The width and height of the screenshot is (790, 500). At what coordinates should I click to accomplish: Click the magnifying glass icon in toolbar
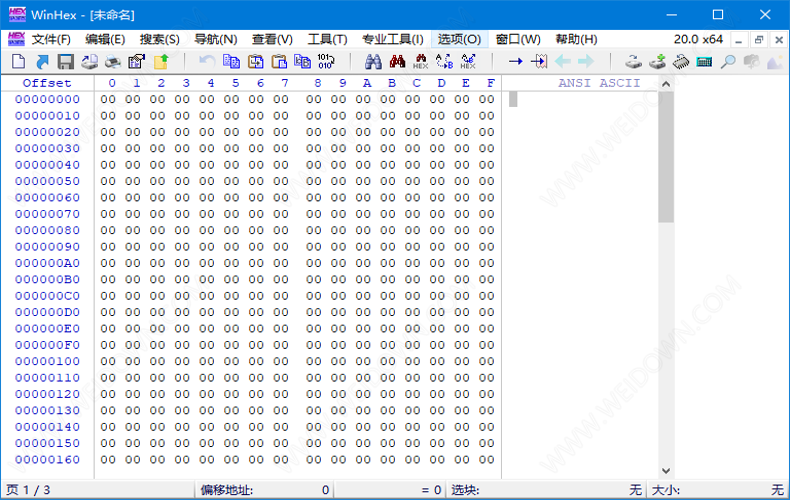tap(728, 61)
